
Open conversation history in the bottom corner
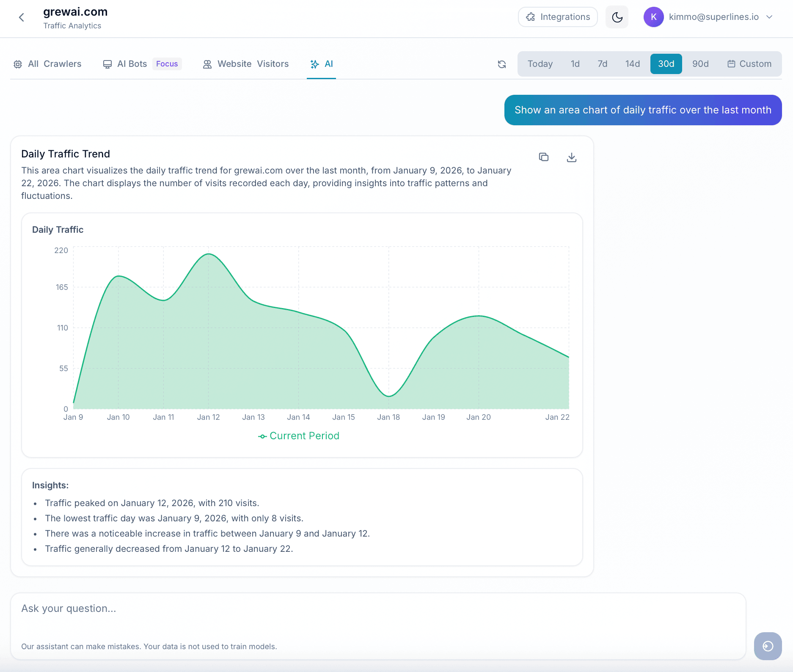tap(768, 646)
